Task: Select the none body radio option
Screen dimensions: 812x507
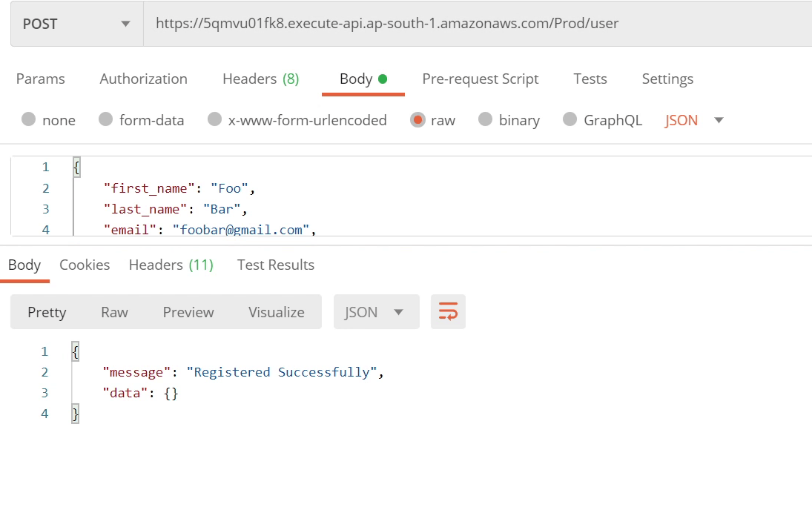Action: coord(29,120)
